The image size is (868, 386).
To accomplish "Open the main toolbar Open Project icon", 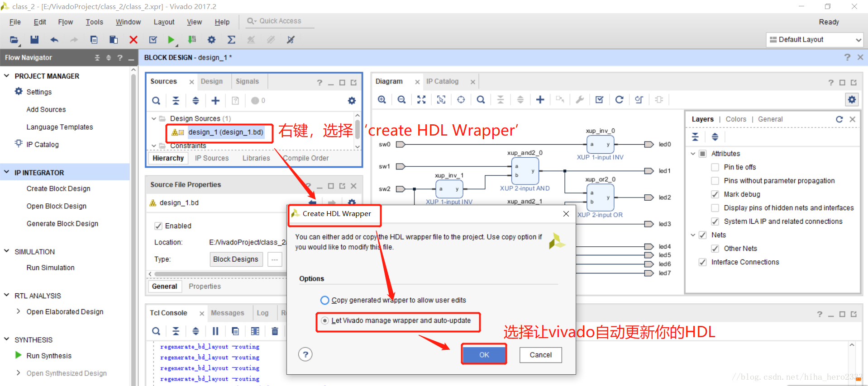I will tap(14, 40).
